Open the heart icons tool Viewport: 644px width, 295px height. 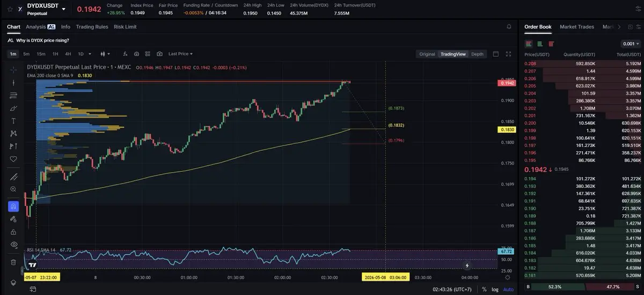(x=13, y=159)
